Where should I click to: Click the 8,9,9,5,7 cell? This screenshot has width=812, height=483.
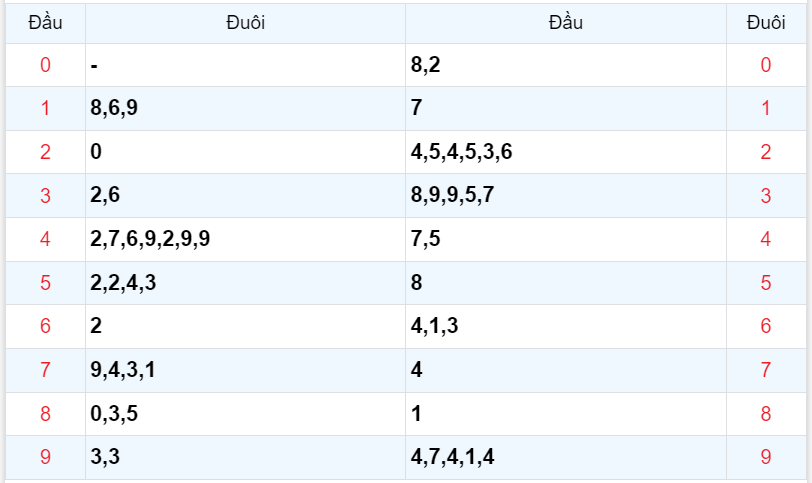pyautogui.click(x=565, y=196)
